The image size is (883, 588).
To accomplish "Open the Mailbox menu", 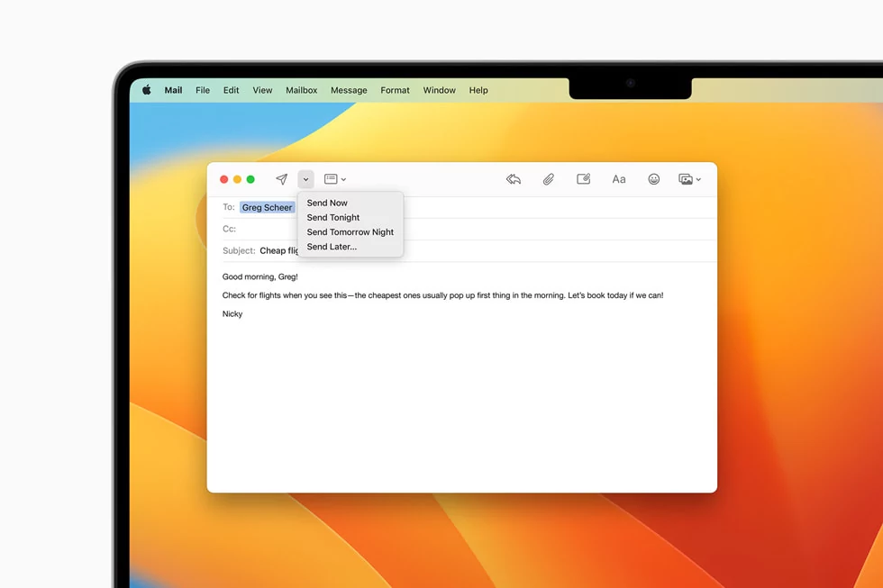I will tap(301, 90).
